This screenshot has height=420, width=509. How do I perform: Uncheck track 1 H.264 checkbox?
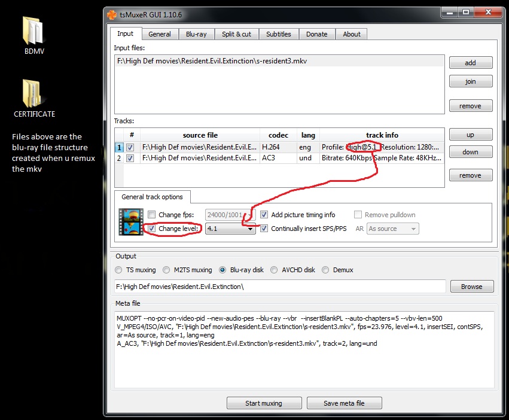tap(130, 147)
